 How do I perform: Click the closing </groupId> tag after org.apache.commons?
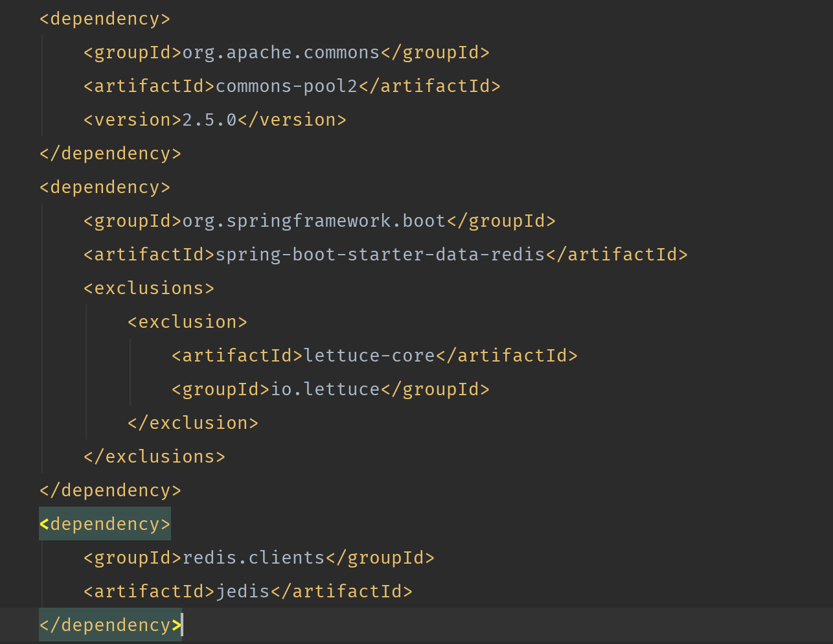435,52
